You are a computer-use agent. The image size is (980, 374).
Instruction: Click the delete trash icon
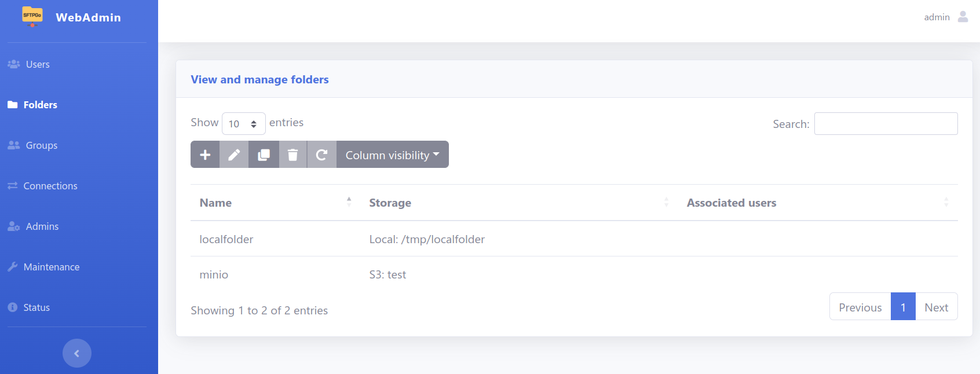[x=293, y=155]
